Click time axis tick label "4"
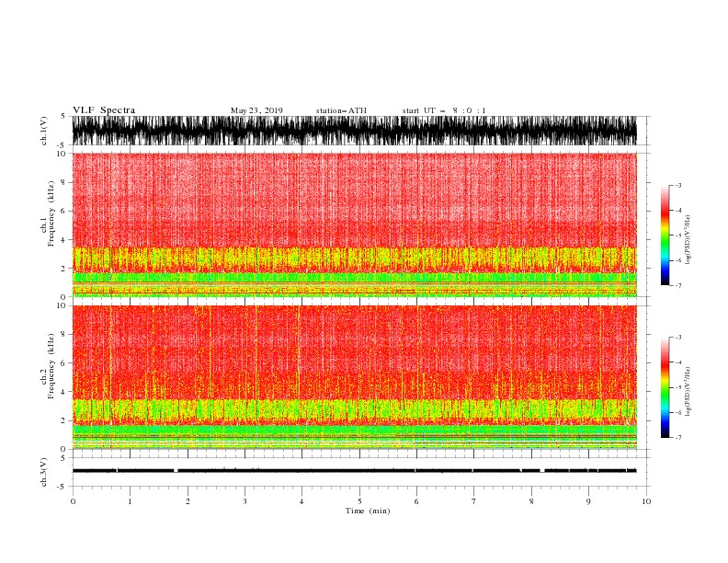728x563 pixels. pyautogui.click(x=302, y=501)
